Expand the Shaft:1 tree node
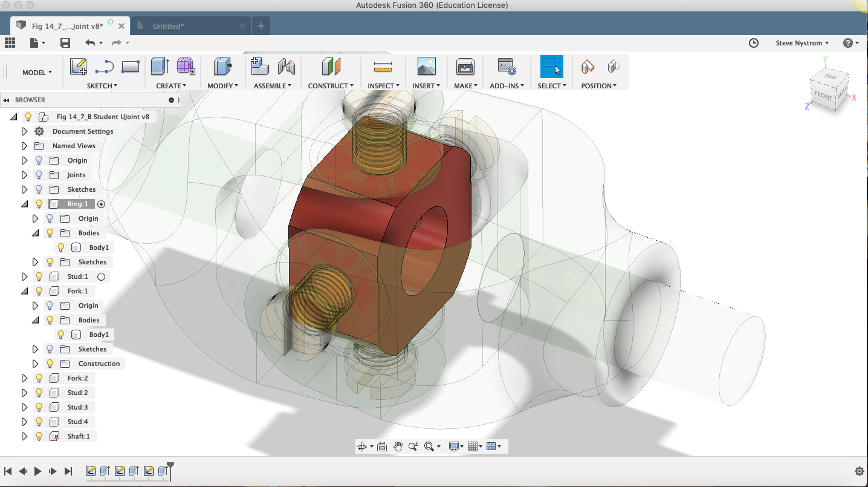The width and height of the screenshot is (868, 487). coord(24,436)
